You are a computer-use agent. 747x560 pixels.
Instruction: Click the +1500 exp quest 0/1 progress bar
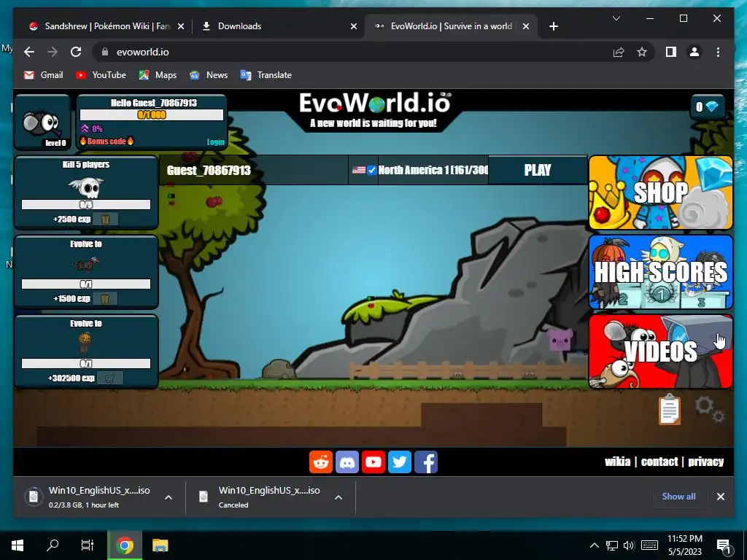(x=86, y=284)
